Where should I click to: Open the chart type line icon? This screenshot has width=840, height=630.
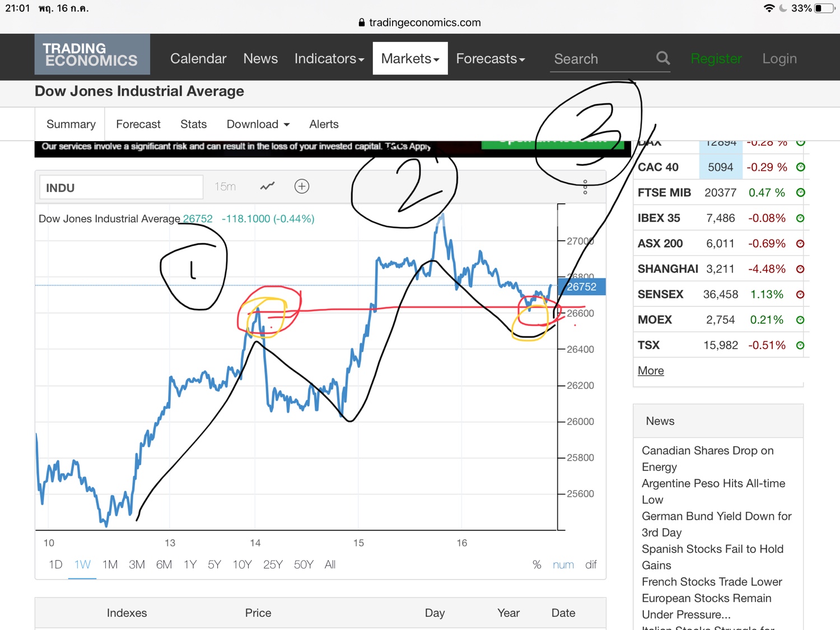pyautogui.click(x=268, y=186)
